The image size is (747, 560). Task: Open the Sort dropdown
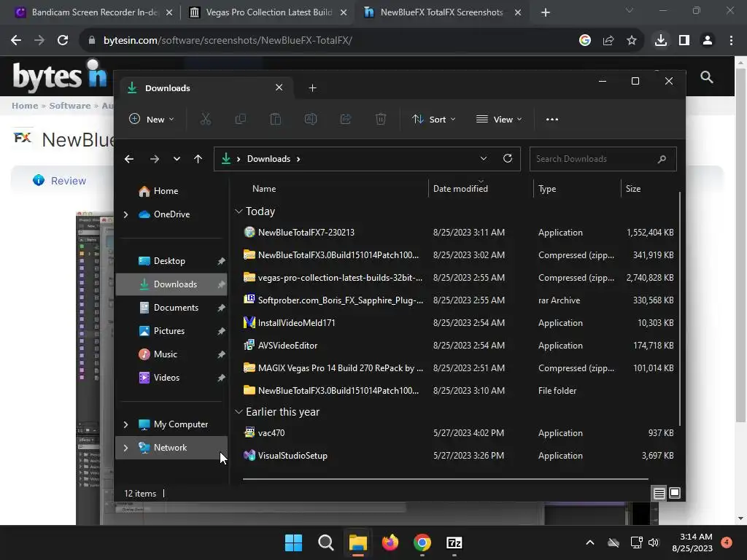[x=433, y=119]
